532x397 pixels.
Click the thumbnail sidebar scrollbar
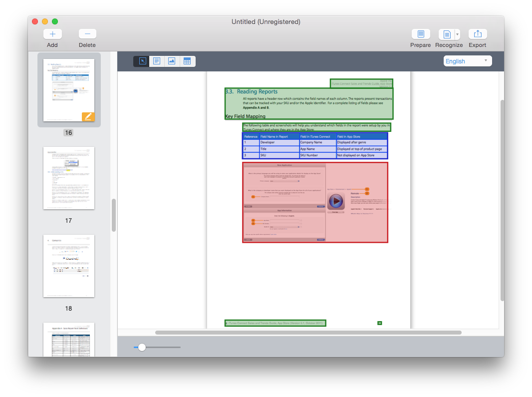pyautogui.click(x=114, y=215)
